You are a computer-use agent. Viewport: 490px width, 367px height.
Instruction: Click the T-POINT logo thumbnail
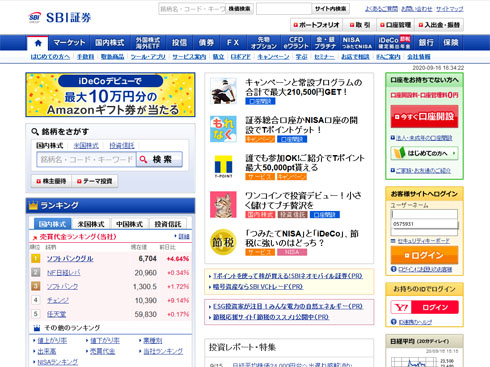pos(223,167)
